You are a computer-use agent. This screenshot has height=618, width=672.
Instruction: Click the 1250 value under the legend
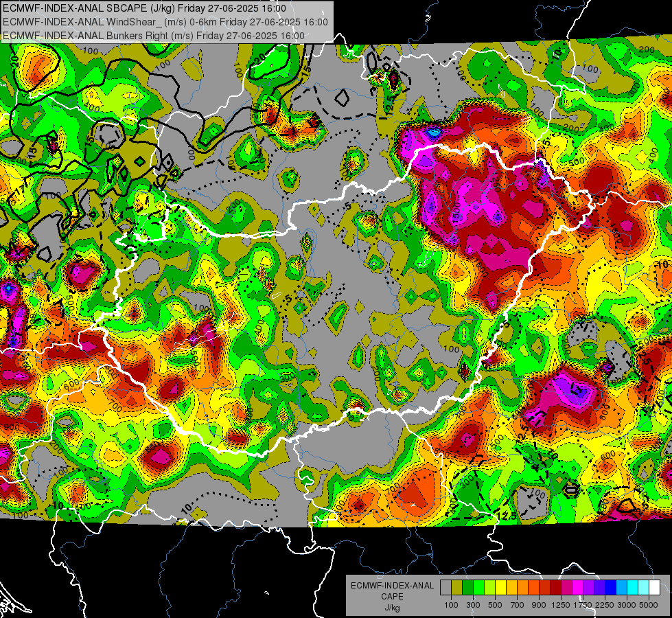click(561, 605)
